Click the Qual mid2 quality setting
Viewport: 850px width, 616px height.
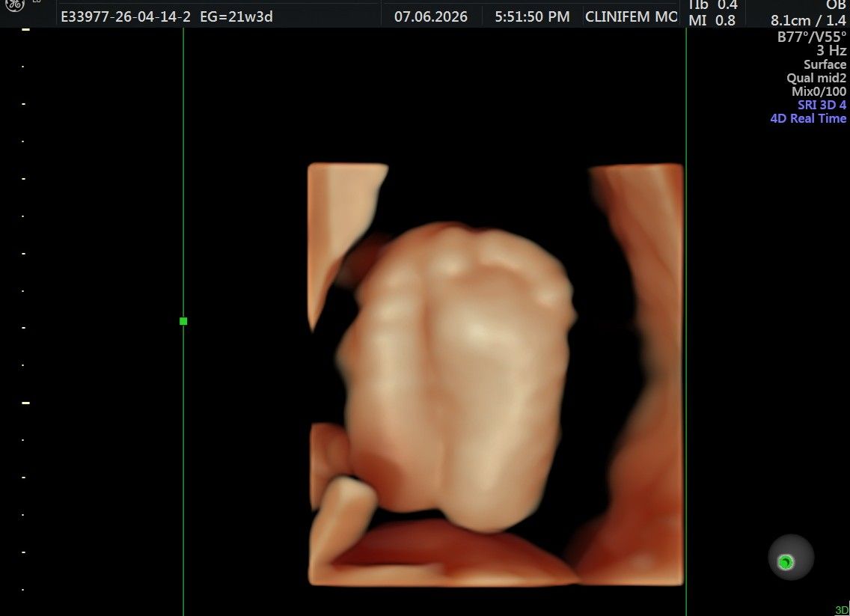click(x=816, y=78)
